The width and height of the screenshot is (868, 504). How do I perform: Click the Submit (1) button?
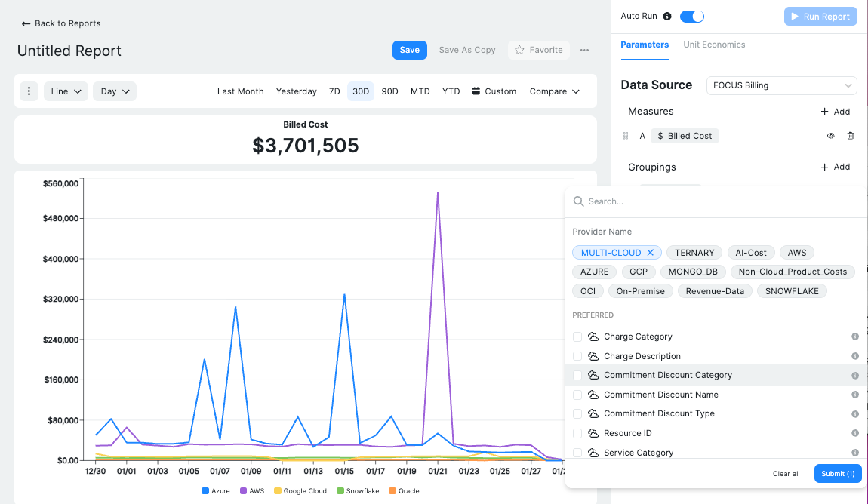pyautogui.click(x=838, y=474)
